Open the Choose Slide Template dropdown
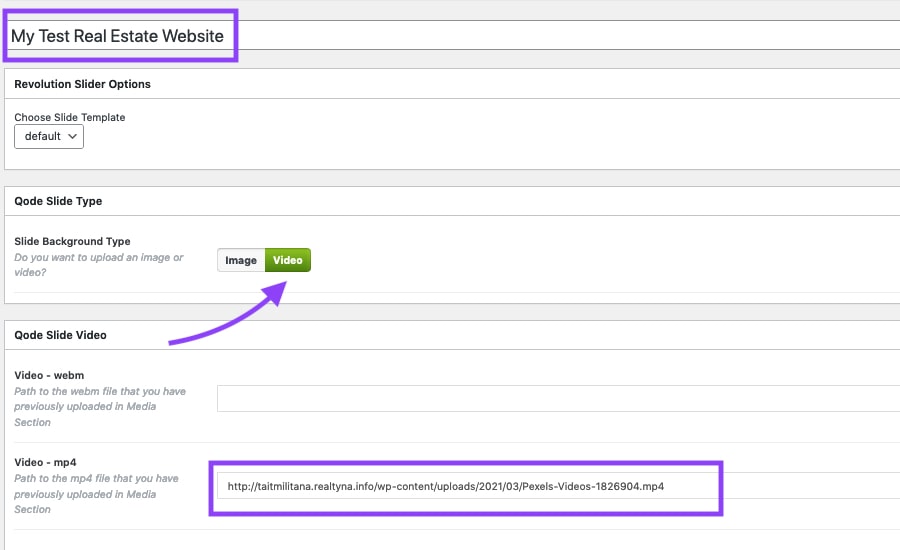The image size is (900, 550). click(49, 137)
